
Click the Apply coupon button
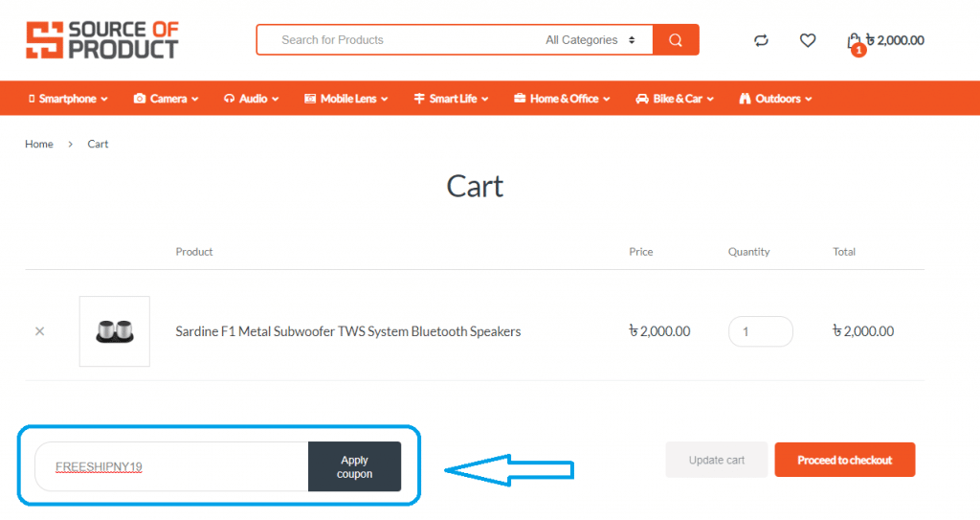point(354,466)
